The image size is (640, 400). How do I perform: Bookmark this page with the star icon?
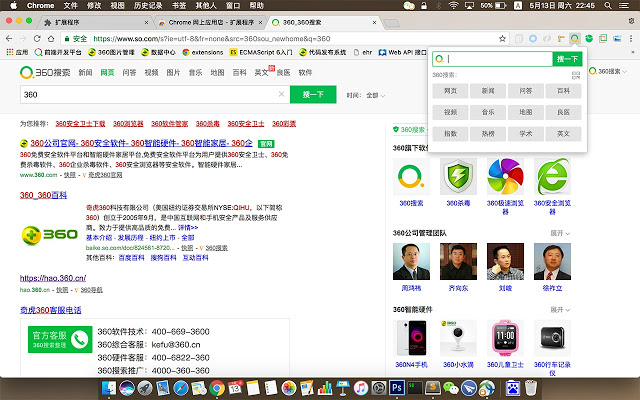pos(502,39)
